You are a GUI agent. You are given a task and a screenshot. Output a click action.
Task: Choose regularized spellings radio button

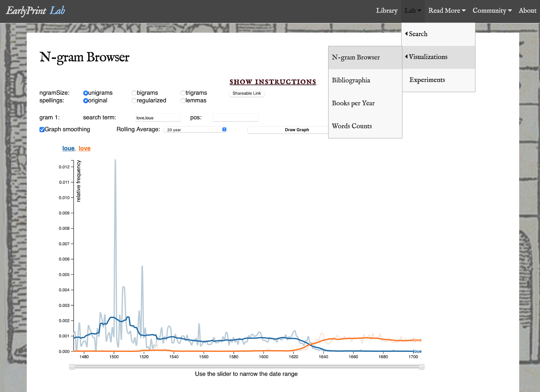134,100
